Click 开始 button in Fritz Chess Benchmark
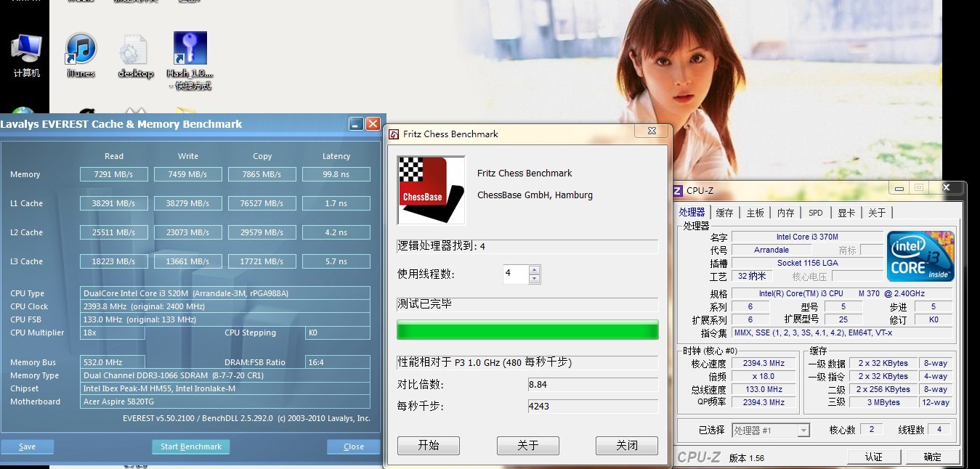Image resolution: width=980 pixels, height=469 pixels. click(429, 446)
